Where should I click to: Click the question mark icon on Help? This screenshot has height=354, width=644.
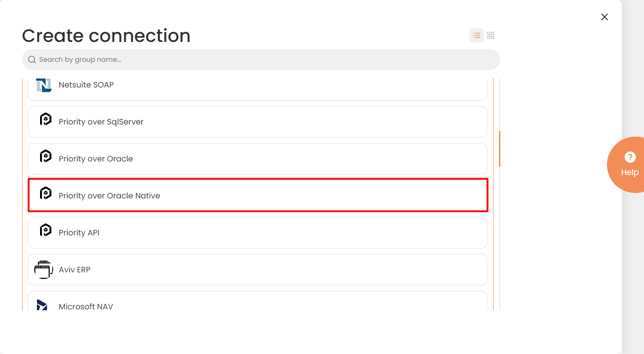coord(630,157)
